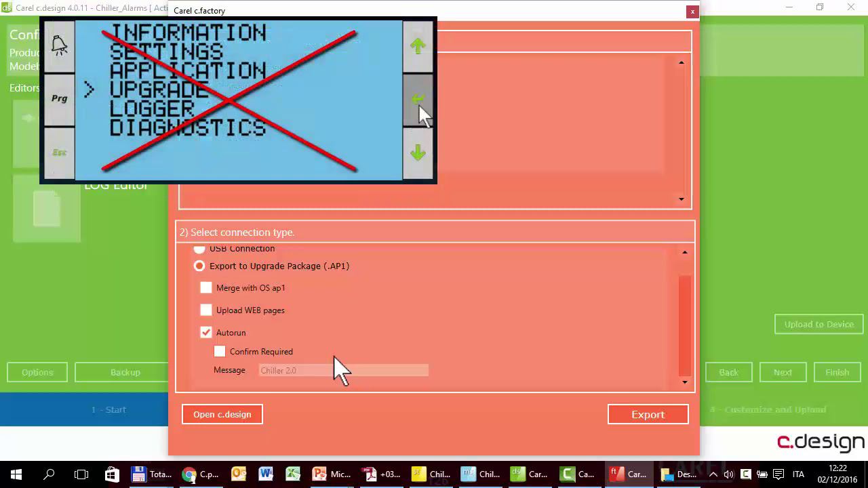Enable Merge with OS ap1 checkbox
This screenshot has height=488, width=868.
[x=206, y=288]
